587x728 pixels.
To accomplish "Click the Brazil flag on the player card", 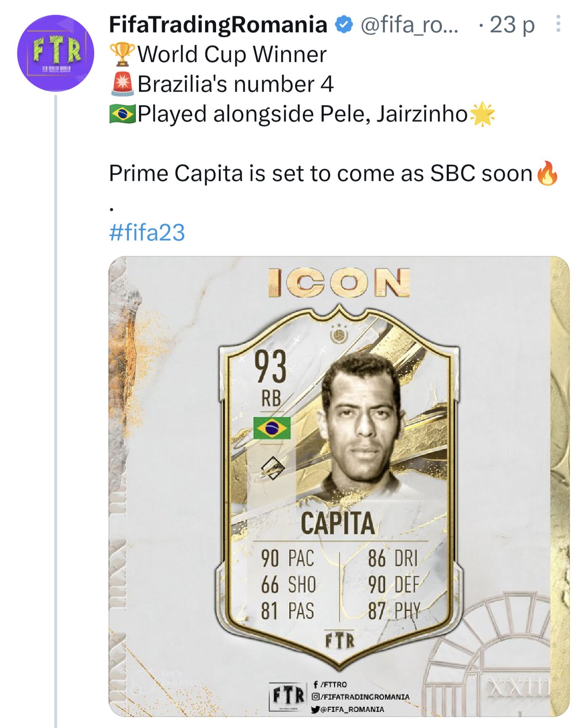I will 272,428.
